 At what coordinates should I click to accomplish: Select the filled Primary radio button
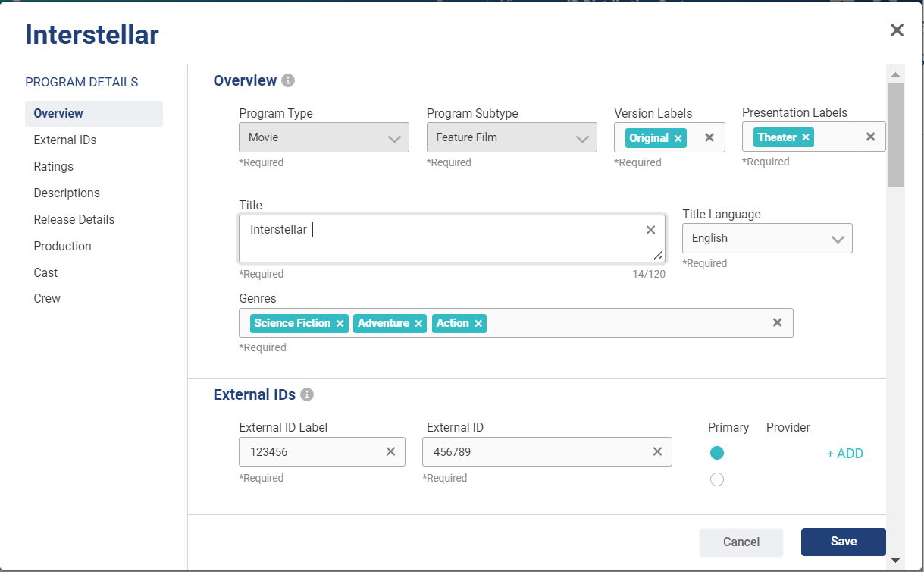(x=717, y=453)
